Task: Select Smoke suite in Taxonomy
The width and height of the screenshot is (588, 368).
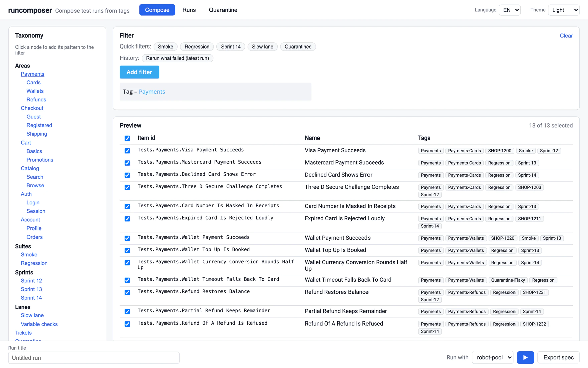Action: (x=29, y=255)
